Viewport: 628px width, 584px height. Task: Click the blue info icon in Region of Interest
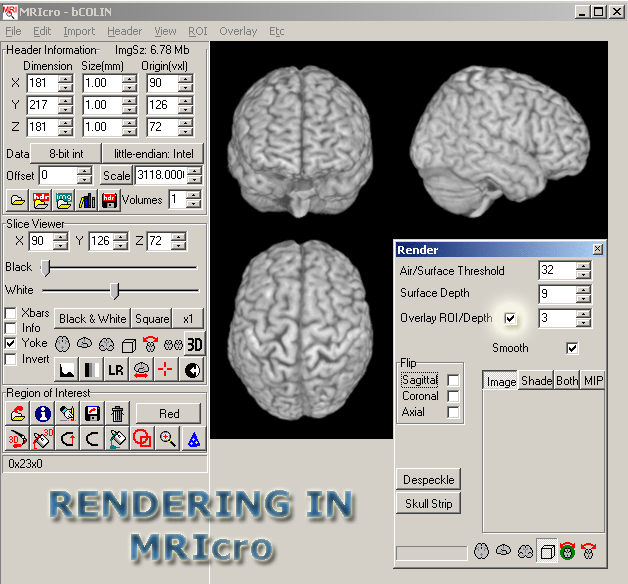42,413
